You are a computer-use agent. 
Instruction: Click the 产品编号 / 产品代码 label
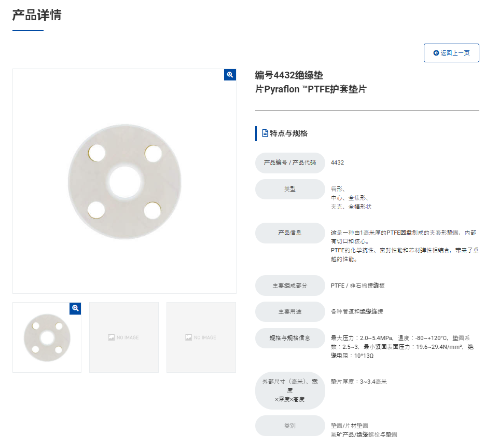coord(290,163)
